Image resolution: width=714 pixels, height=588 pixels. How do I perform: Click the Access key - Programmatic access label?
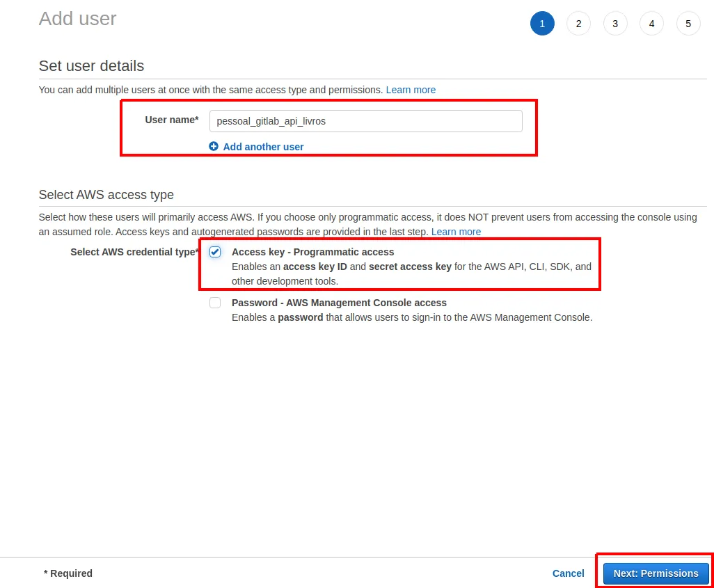[x=313, y=252]
